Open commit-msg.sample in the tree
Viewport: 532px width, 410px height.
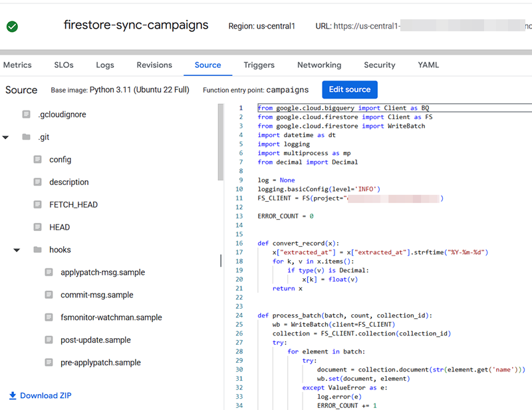[x=97, y=295]
